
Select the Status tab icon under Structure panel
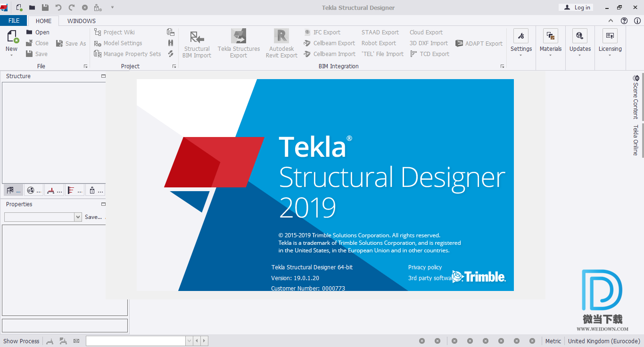(x=95, y=190)
